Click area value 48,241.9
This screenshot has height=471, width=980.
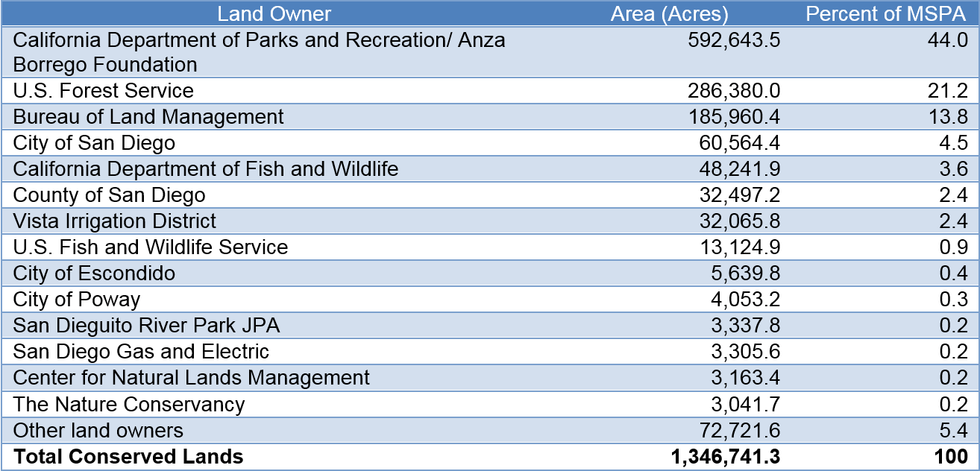pos(740,169)
